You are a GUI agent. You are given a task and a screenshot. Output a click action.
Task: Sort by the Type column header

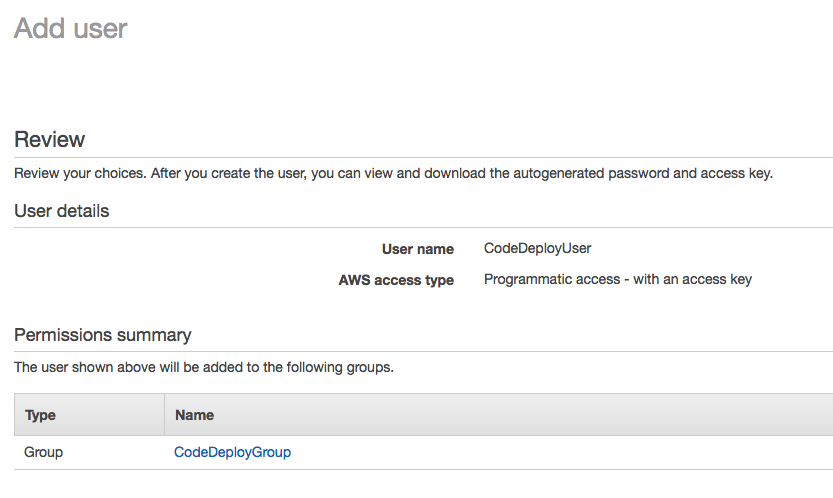pos(40,415)
